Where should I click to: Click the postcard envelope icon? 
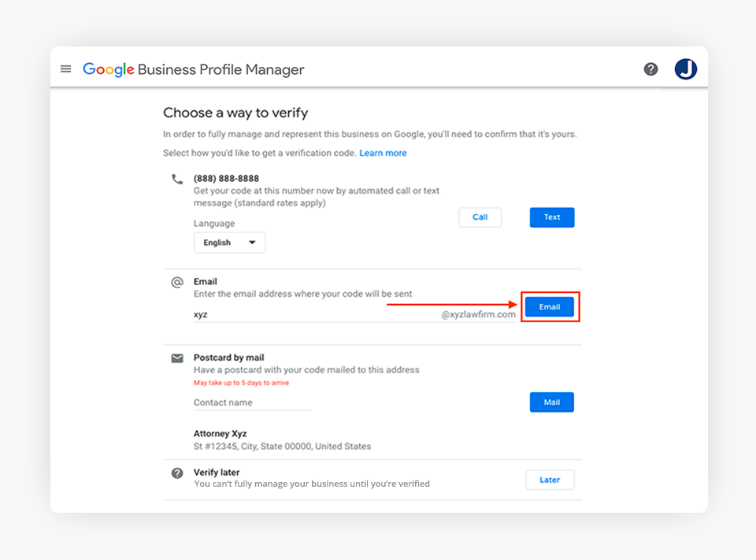point(177,358)
